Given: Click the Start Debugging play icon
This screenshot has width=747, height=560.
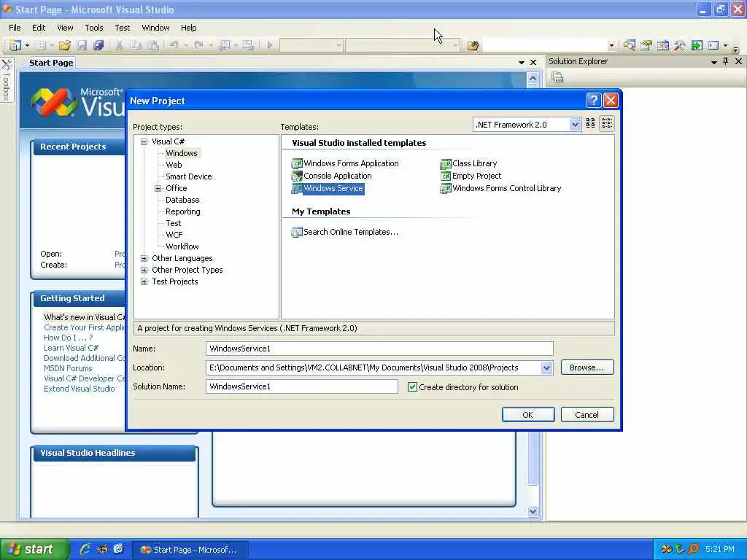Looking at the screenshot, I should click(270, 45).
